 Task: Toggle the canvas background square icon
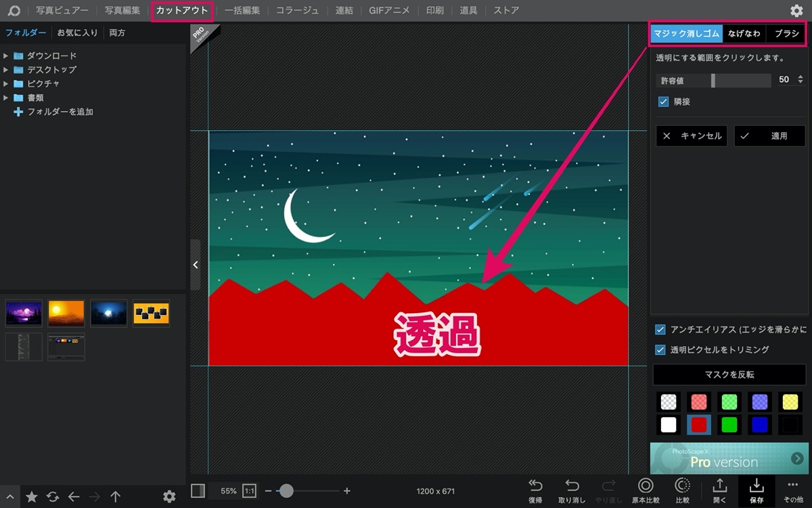tap(198, 490)
